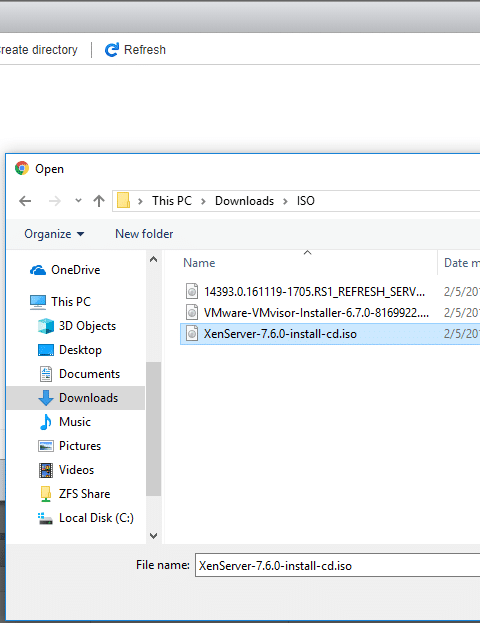Image resolution: width=480 pixels, height=623 pixels.
Task: Click the ZFS Share network folder icon
Action: click(x=46, y=494)
